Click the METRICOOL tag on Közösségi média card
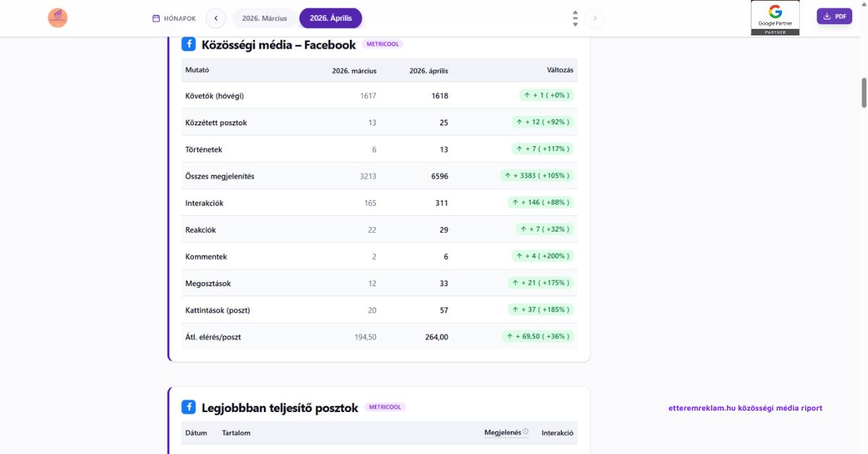The image size is (868, 454). 383,44
